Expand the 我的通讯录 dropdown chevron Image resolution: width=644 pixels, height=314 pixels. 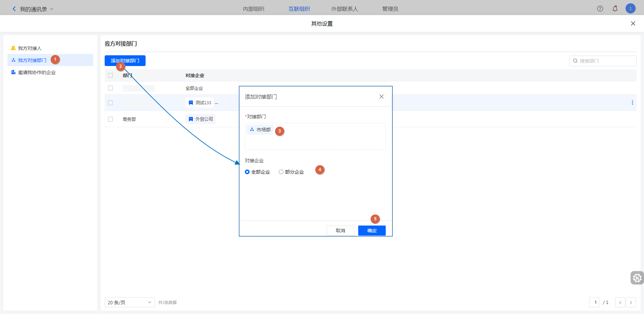click(52, 9)
